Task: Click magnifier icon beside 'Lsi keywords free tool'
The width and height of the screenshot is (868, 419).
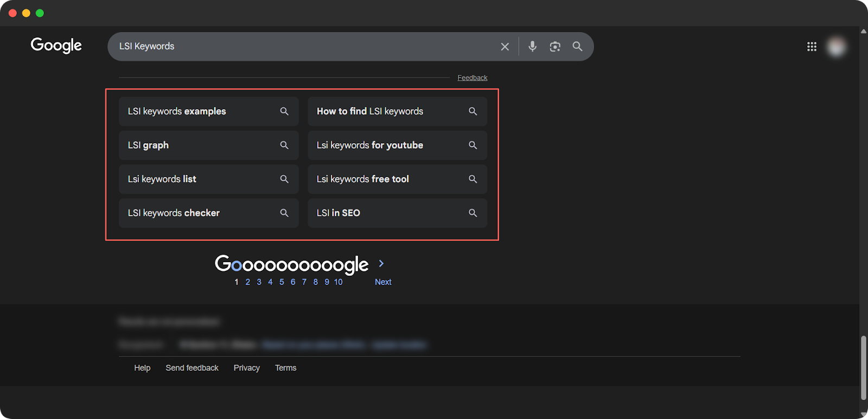Action: coord(473,179)
